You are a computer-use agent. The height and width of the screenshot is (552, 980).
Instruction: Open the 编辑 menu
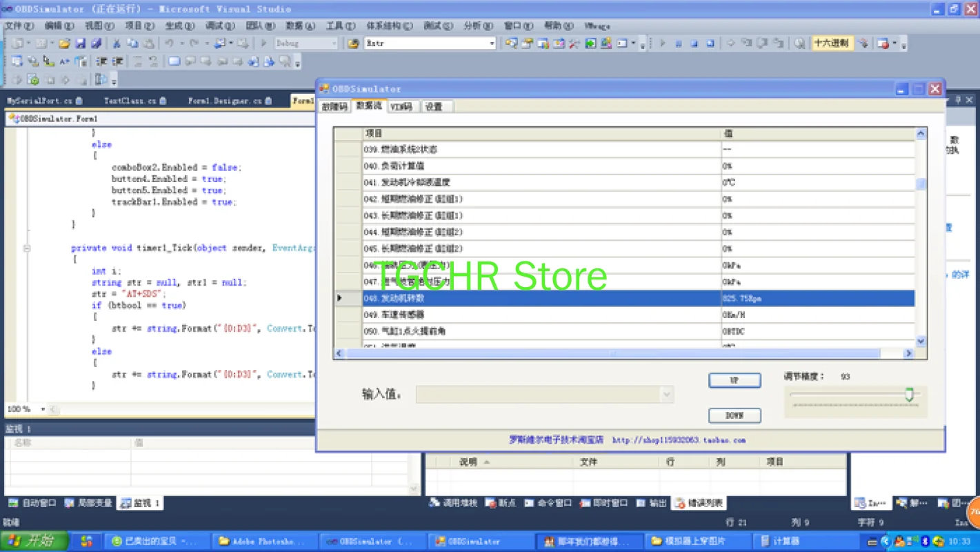point(59,26)
